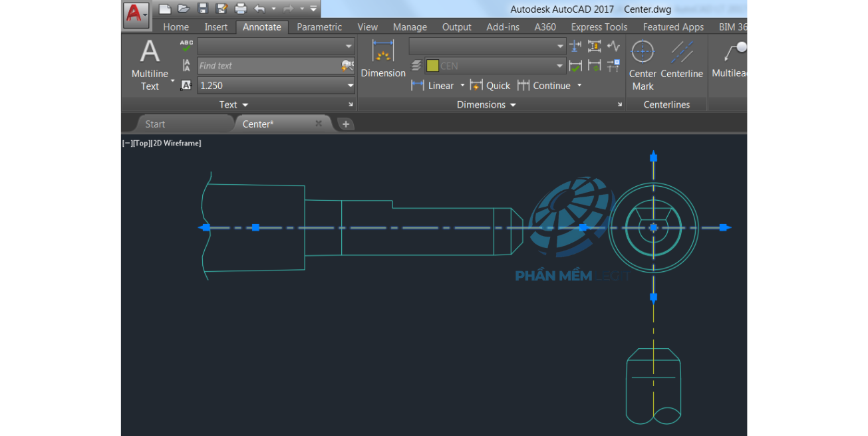Screen dimensions: 868x436
Task: Open the Featured Apps ribbon tab
Action: click(x=673, y=27)
